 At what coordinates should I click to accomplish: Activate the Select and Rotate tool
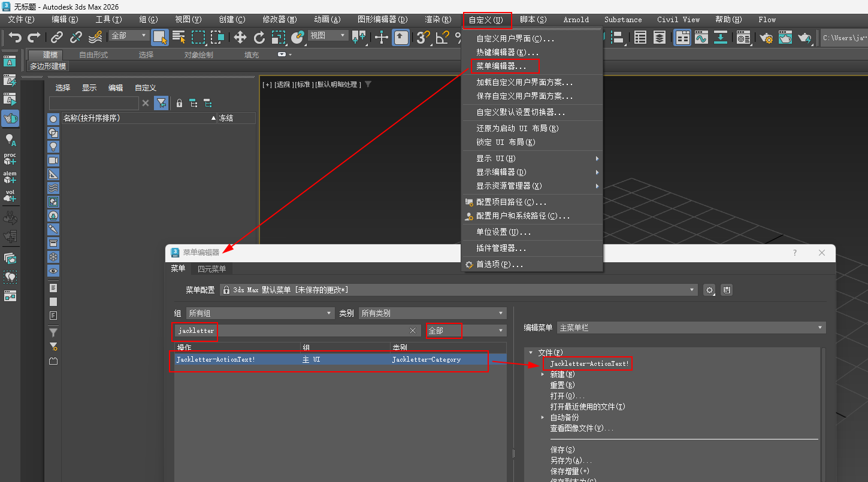tap(259, 38)
